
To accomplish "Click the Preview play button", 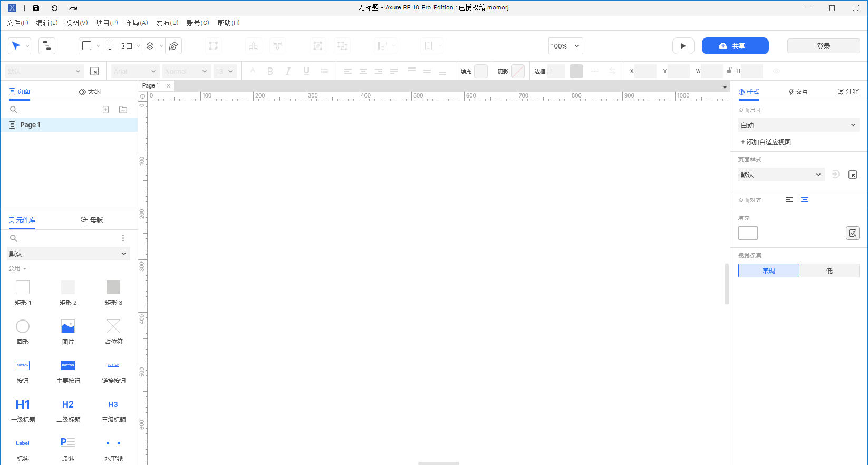I will 683,46.
